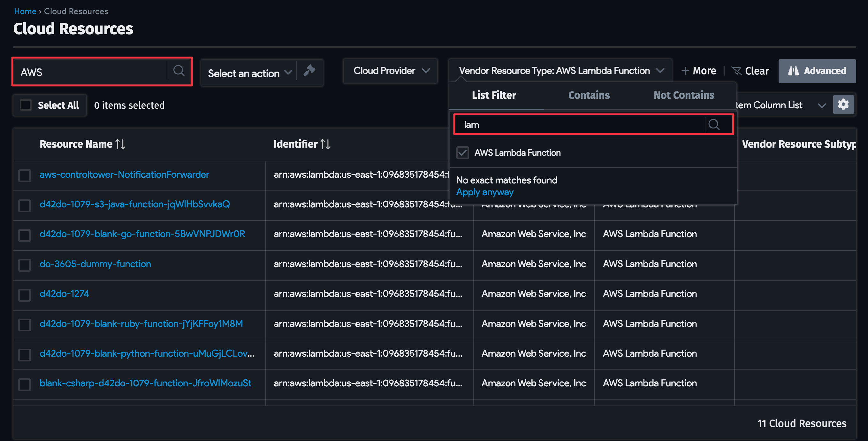Viewport: 868px width, 441px height.
Task: Switch to the Not Contains tab
Action: pyautogui.click(x=684, y=95)
